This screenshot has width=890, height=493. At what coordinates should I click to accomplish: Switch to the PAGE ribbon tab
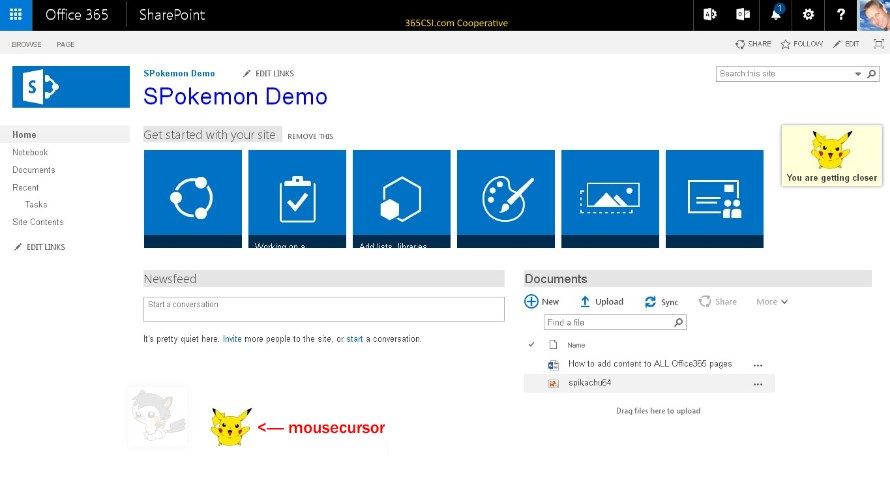point(65,44)
